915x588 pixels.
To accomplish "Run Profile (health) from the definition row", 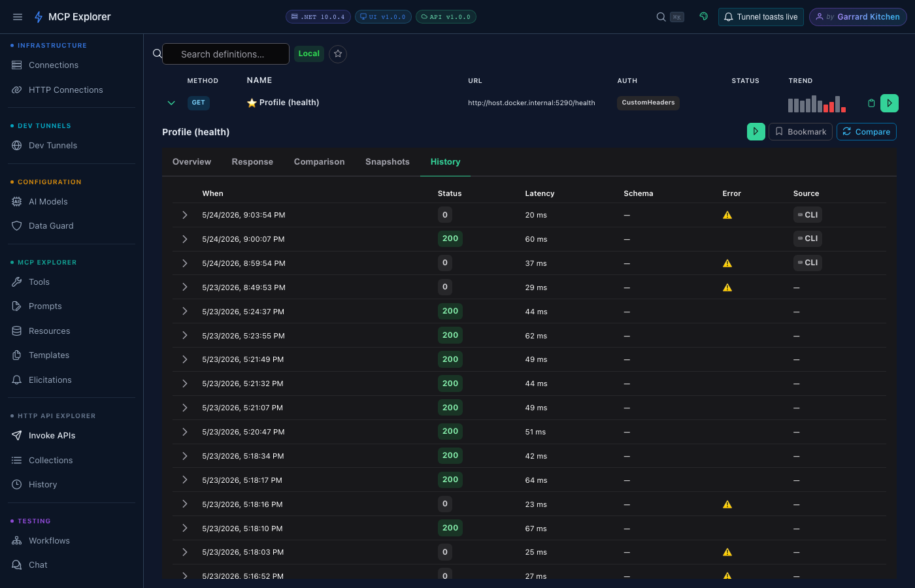I will coord(890,103).
